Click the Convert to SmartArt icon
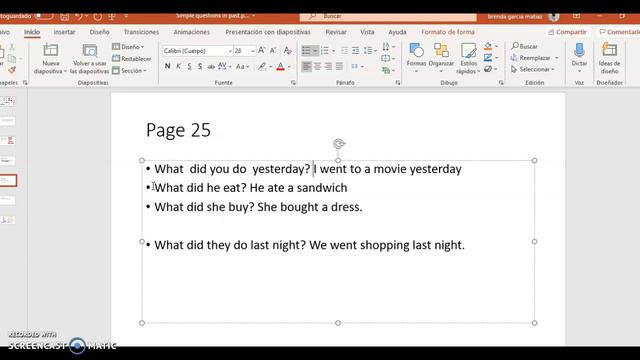The image size is (640, 360). (386, 71)
